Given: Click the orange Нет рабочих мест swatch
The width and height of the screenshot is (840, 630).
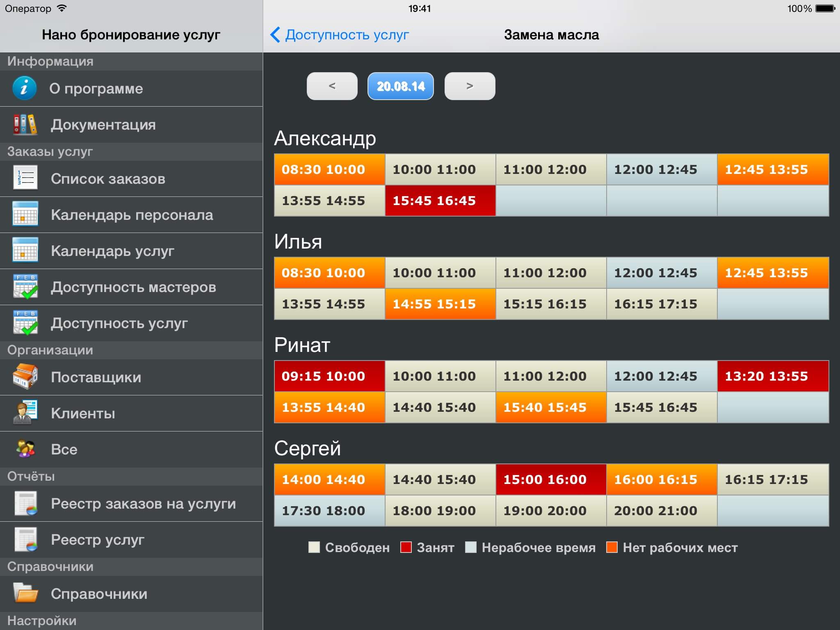Looking at the screenshot, I should pyautogui.click(x=612, y=547).
